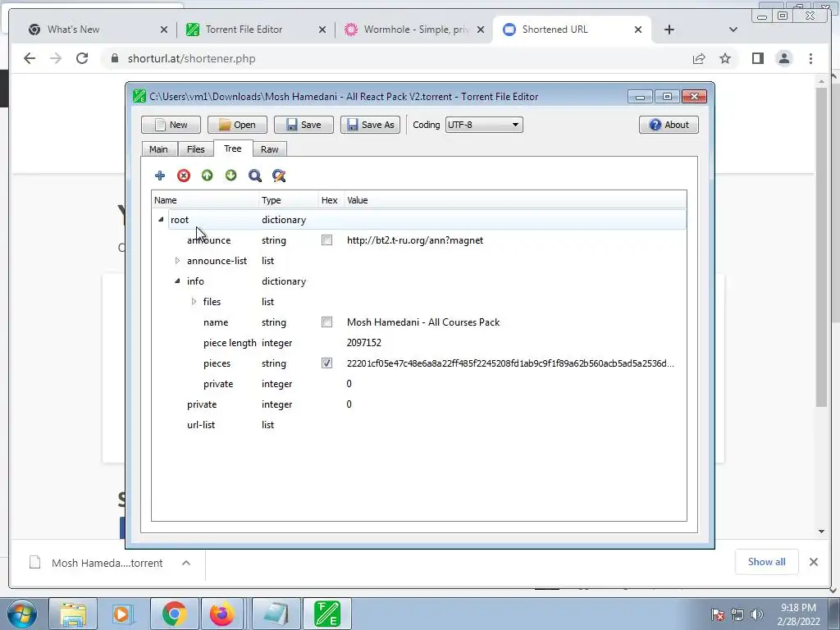Click the Chrome address bar
This screenshot has width=840, height=630.
click(396, 58)
